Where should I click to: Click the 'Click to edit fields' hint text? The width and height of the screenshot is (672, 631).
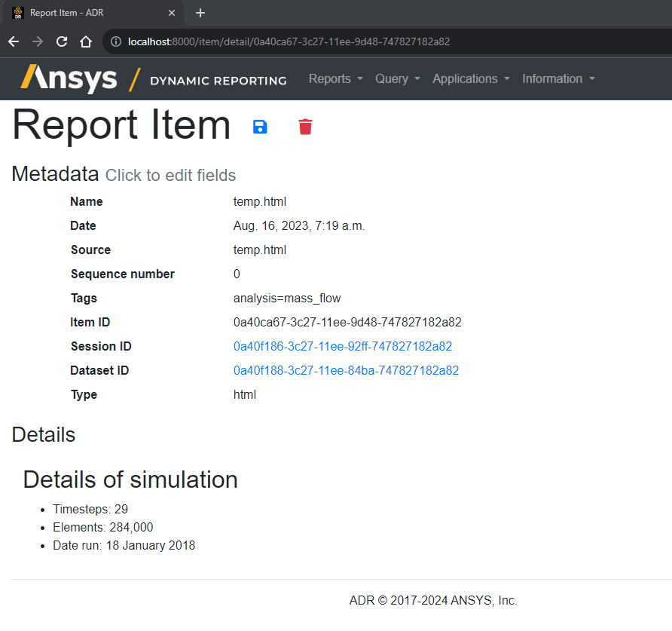pyautogui.click(x=170, y=176)
